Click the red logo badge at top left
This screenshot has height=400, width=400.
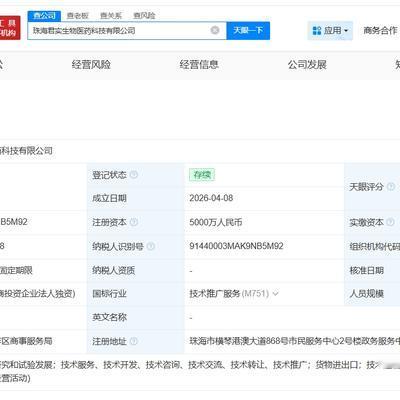(9, 28)
